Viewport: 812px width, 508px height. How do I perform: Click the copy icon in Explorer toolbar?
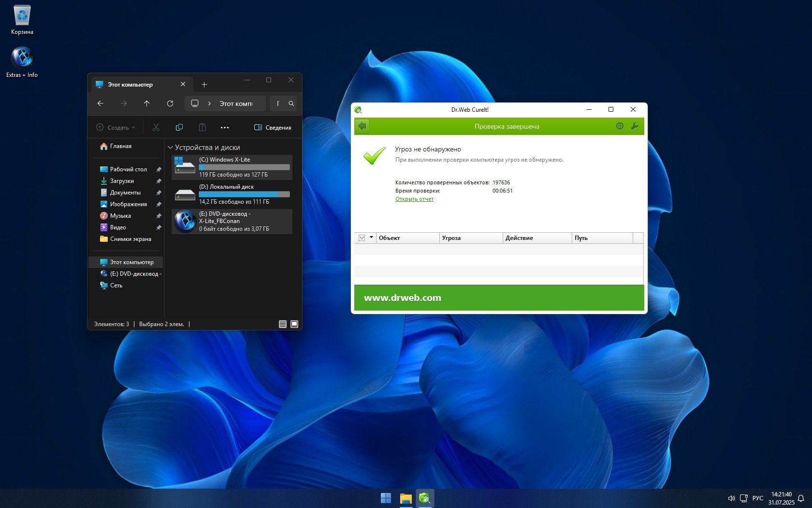click(179, 128)
